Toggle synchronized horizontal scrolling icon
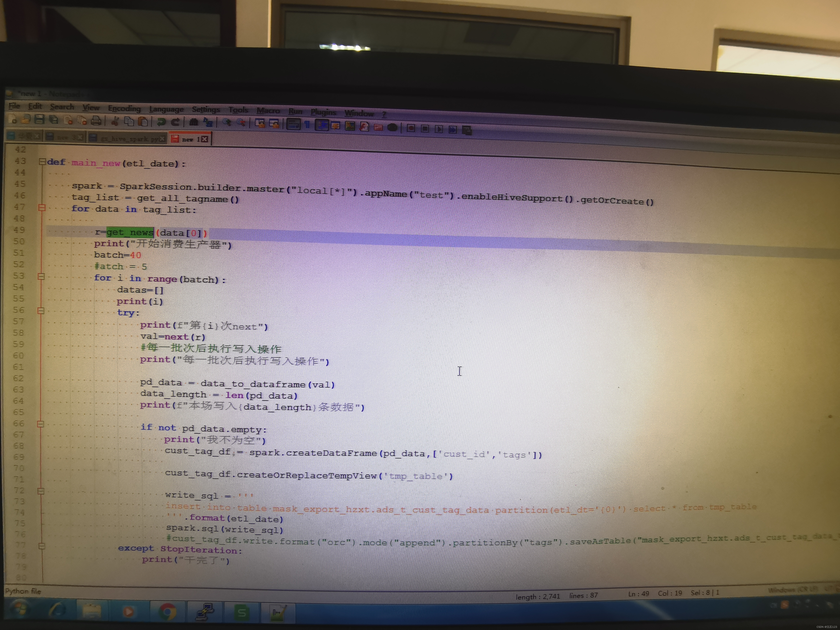The height and width of the screenshot is (630, 840). coord(274,124)
